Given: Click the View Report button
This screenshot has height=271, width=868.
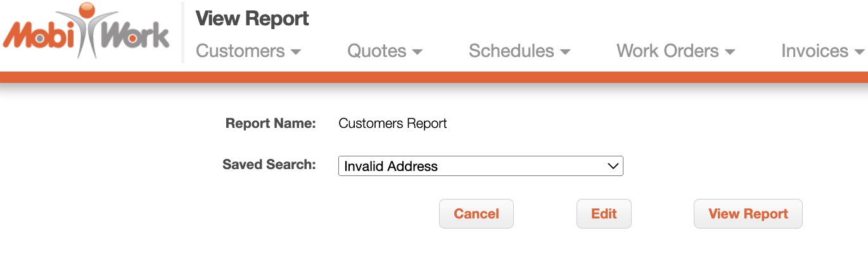Looking at the screenshot, I should pyautogui.click(x=748, y=214).
